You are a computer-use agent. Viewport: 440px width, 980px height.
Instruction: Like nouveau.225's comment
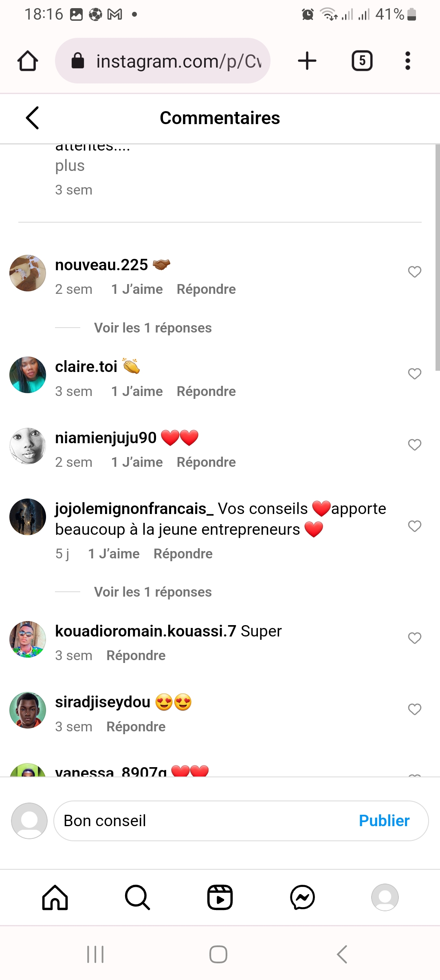tap(414, 272)
